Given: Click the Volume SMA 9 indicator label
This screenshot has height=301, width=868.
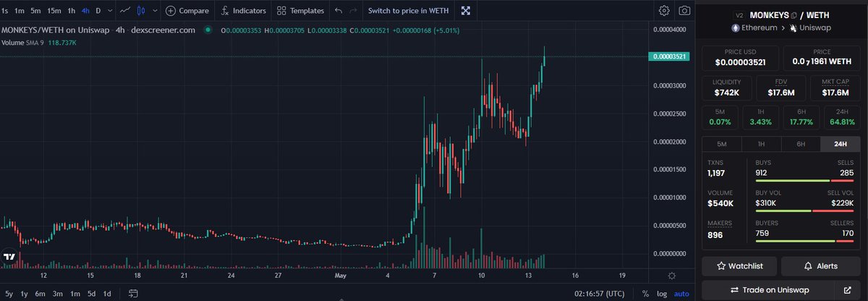Looking at the screenshot, I should pyautogui.click(x=23, y=43).
